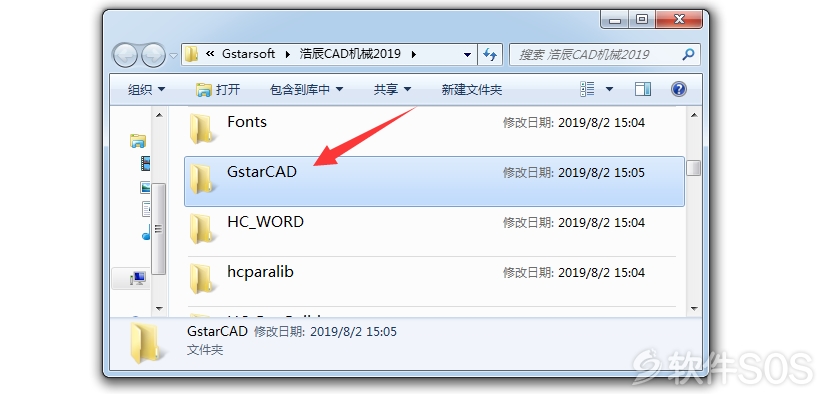Viewport: 827px width, 394px height.
Task: Click the change view icon
Action: (x=588, y=89)
